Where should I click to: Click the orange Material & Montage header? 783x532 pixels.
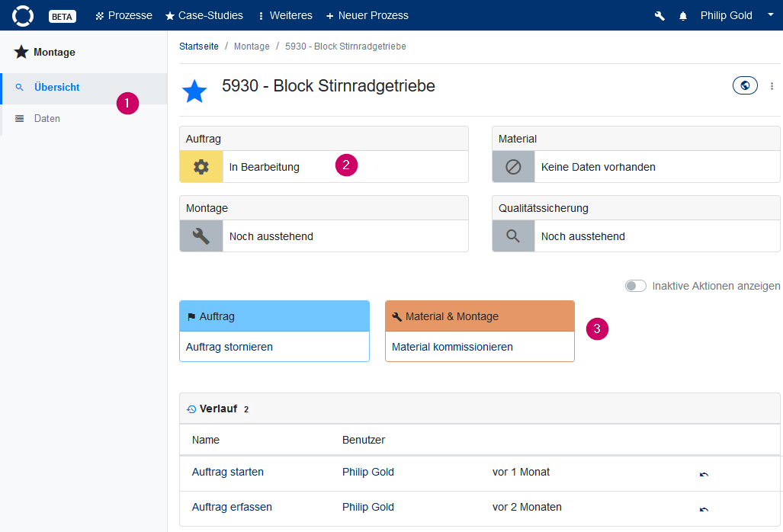(x=480, y=316)
